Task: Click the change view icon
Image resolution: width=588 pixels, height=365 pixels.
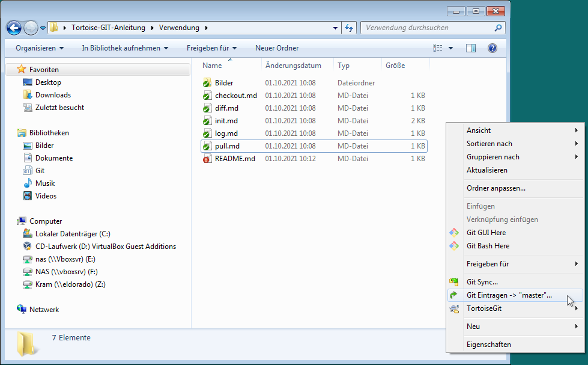Action: [x=438, y=48]
